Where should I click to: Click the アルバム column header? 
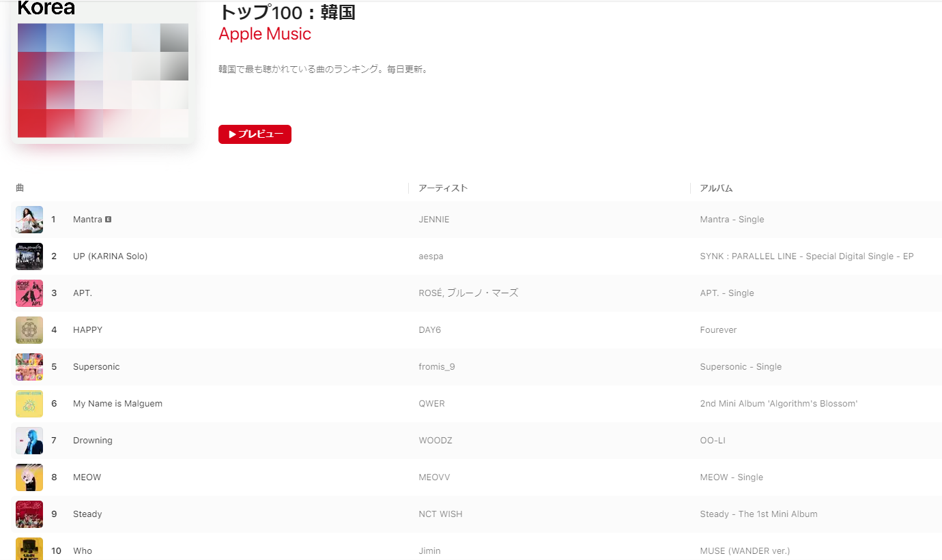pyautogui.click(x=716, y=188)
